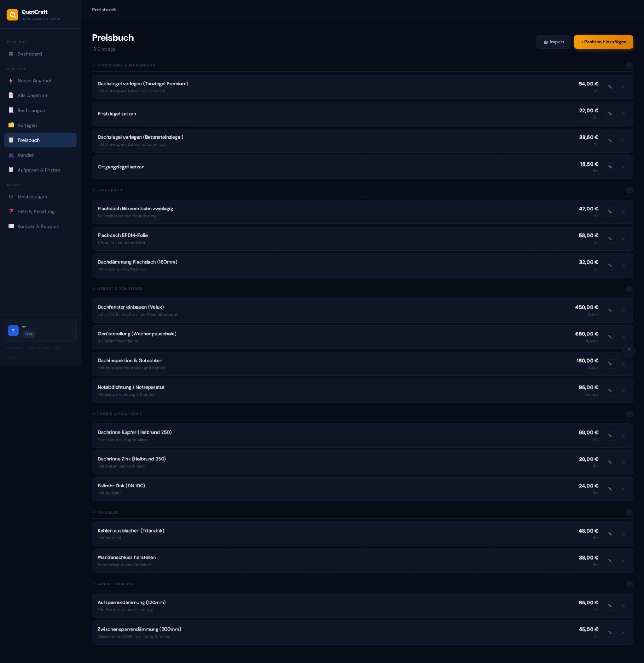Delete the Firstziegel setzen entry

(623, 113)
